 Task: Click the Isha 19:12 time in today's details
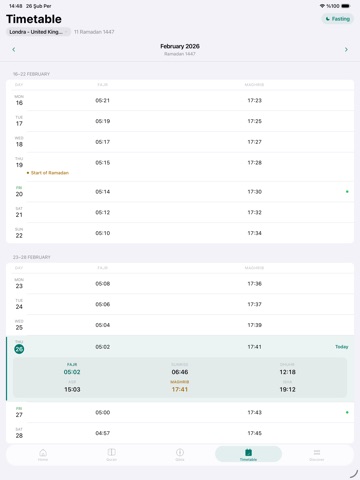click(x=288, y=389)
